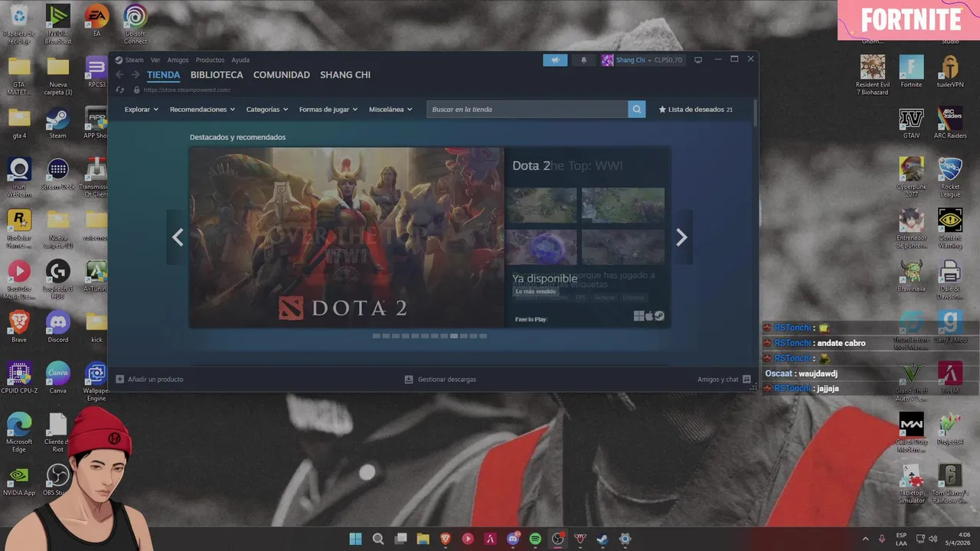Open File Explorer from the taskbar
980x551 pixels.
[x=423, y=539]
